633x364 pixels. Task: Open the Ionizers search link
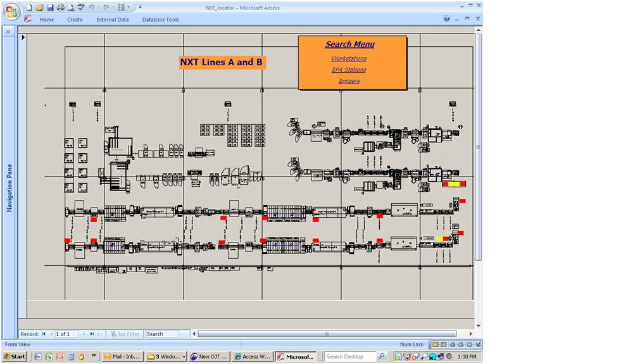click(x=349, y=81)
